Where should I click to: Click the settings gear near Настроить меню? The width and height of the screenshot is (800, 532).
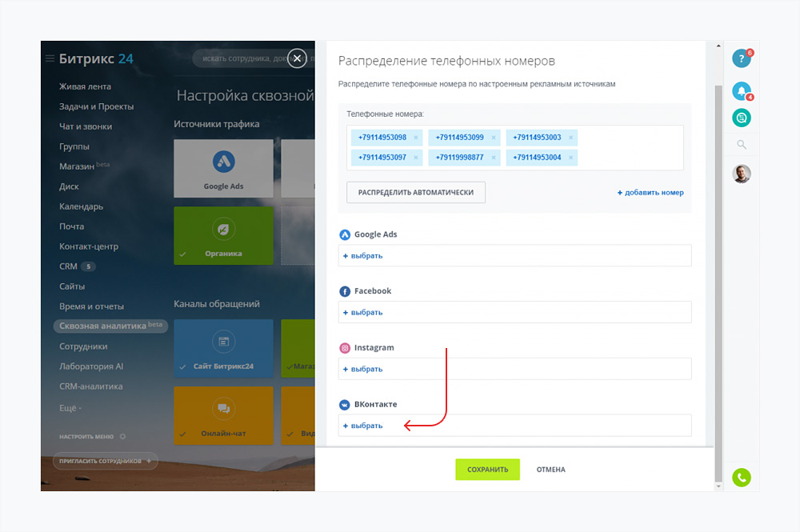tap(122, 437)
